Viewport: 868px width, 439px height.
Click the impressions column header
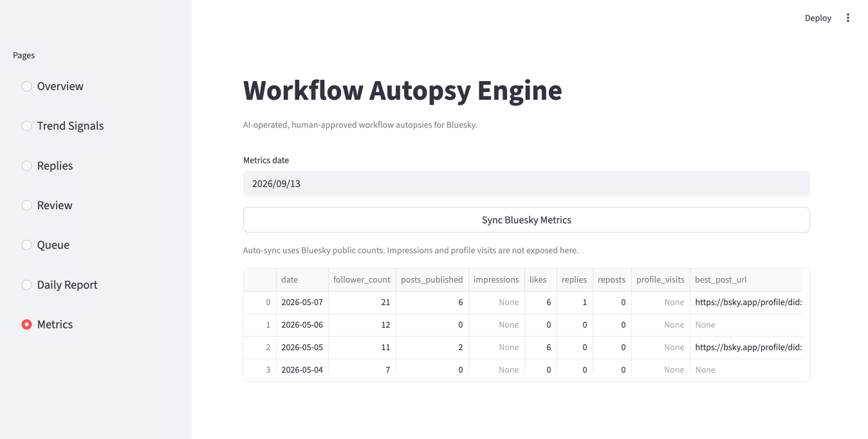(x=496, y=280)
